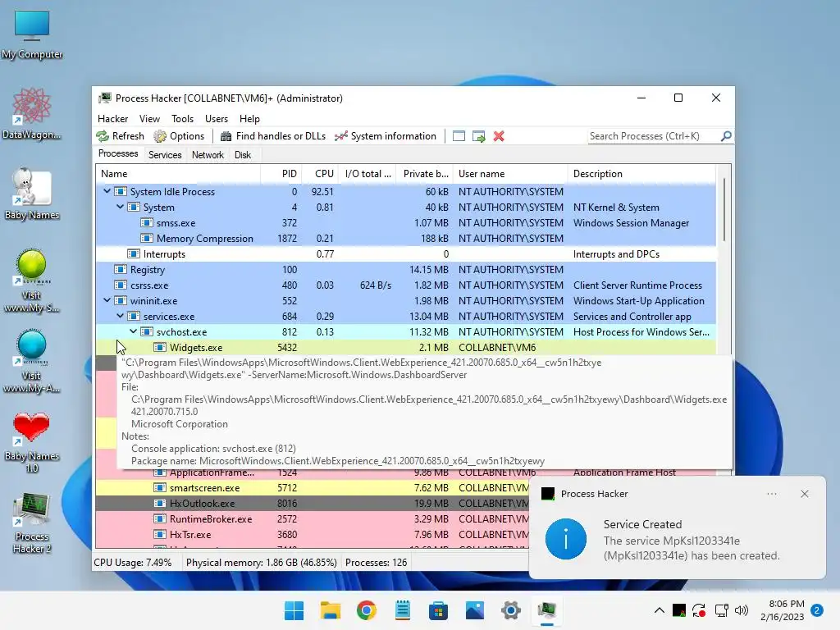
Task: Select the My Computer desktop icon
Action: pyautogui.click(x=32, y=34)
